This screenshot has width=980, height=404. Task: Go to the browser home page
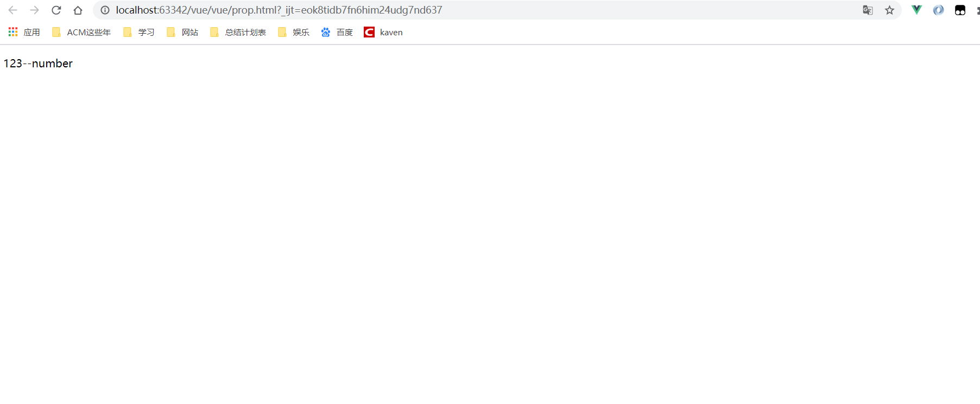click(x=78, y=10)
